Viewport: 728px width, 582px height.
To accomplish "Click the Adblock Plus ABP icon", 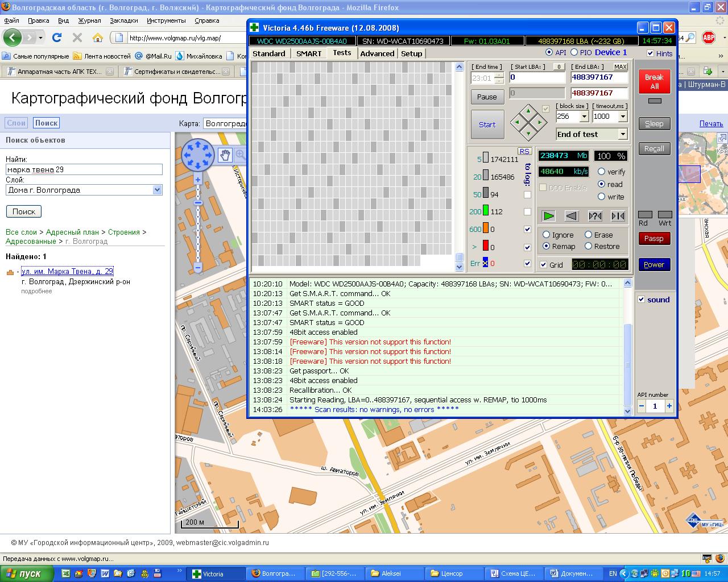I will coord(708,38).
